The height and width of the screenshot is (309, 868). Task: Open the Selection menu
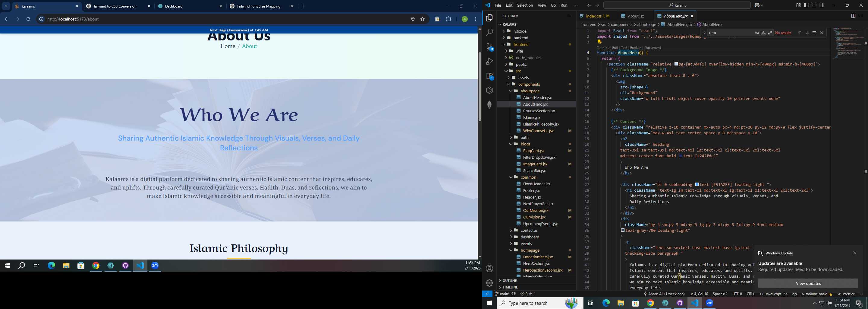pyautogui.click(x=525, y=5)
